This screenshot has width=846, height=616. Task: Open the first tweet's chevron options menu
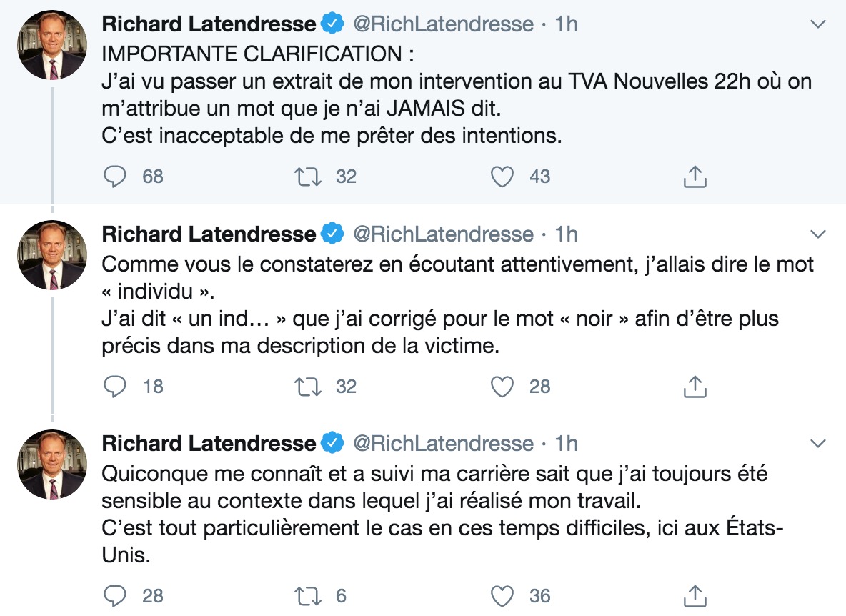pos(818,24)
